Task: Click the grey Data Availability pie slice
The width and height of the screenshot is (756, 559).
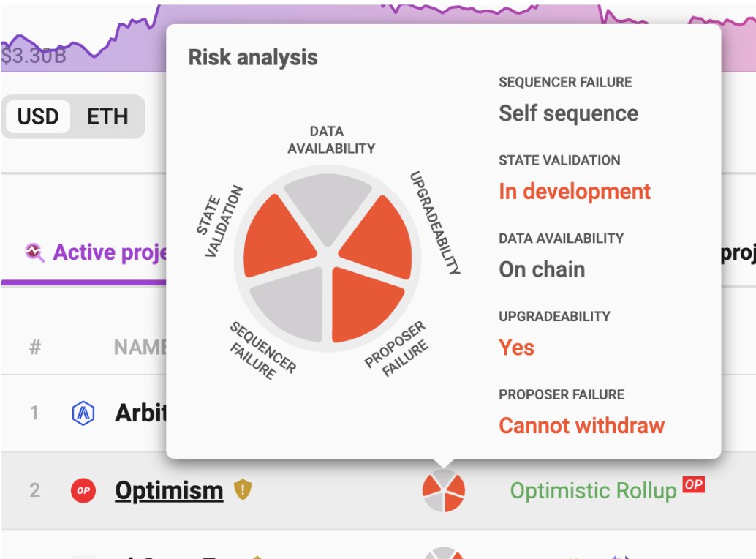Action: pyautogui.click(x=328, y=205)
